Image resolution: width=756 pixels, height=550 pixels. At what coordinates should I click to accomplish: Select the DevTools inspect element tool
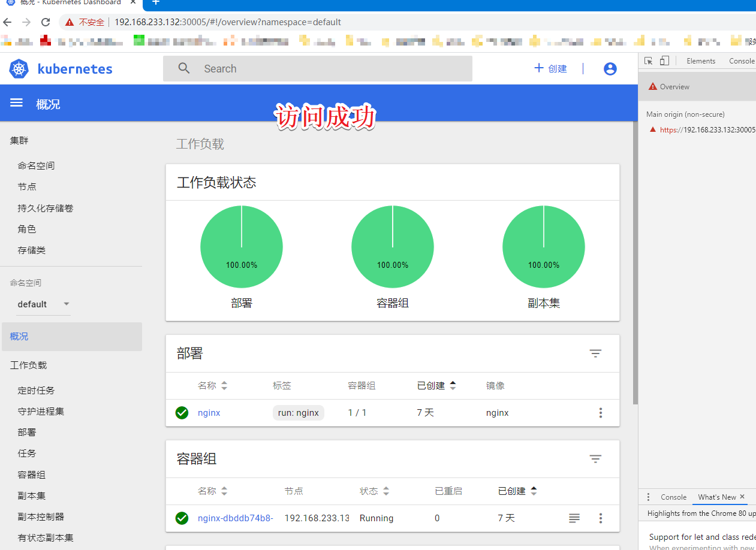[648, 61]
